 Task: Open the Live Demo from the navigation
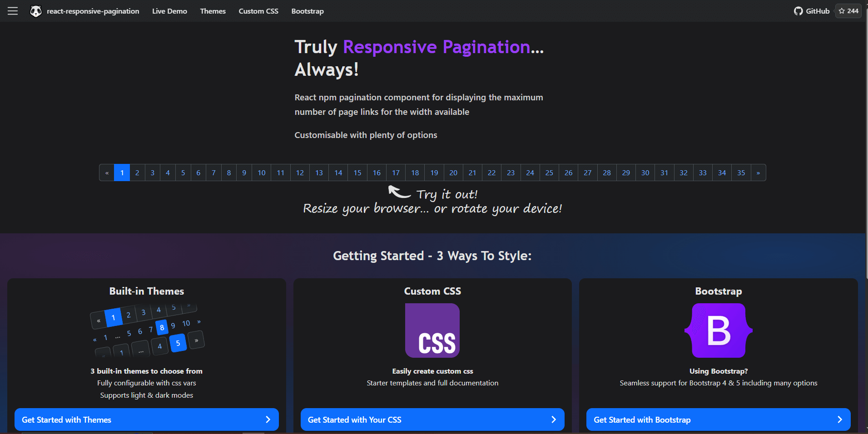pos(169,11)
